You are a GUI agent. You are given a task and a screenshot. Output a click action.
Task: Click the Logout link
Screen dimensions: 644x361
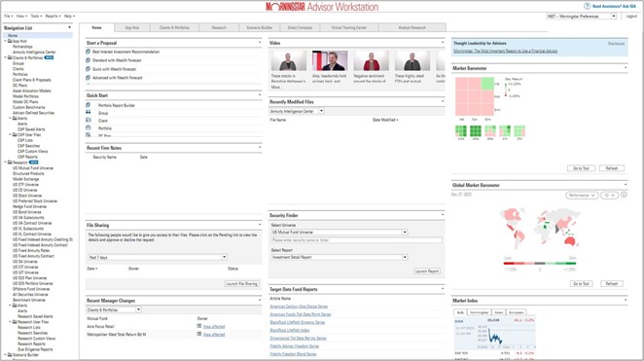click(x=631, y=16)
